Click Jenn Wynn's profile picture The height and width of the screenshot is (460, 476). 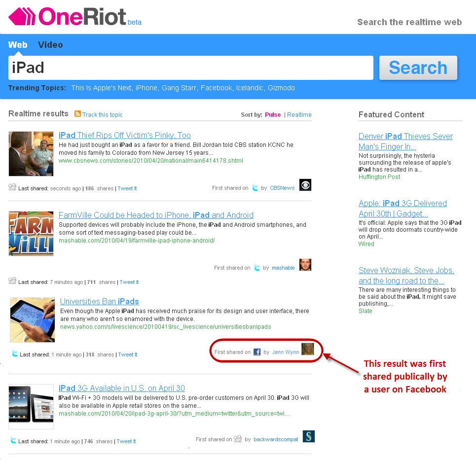307,349
